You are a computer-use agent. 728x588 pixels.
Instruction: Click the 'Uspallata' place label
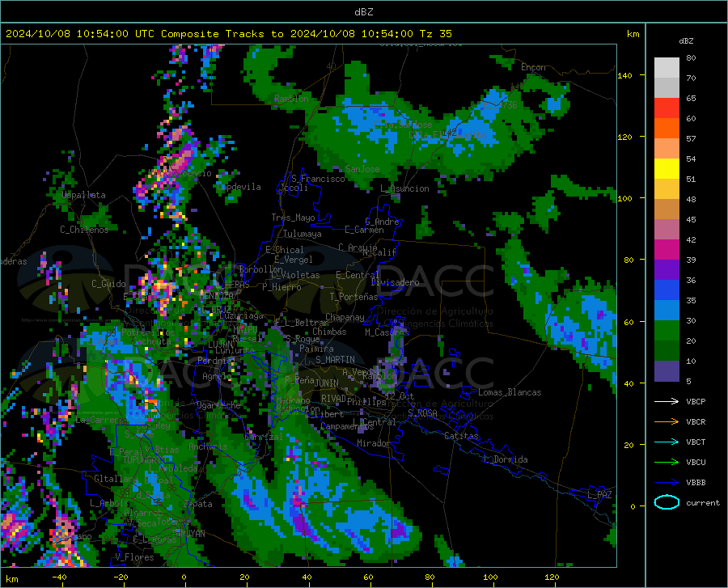[x=83, y=195]
